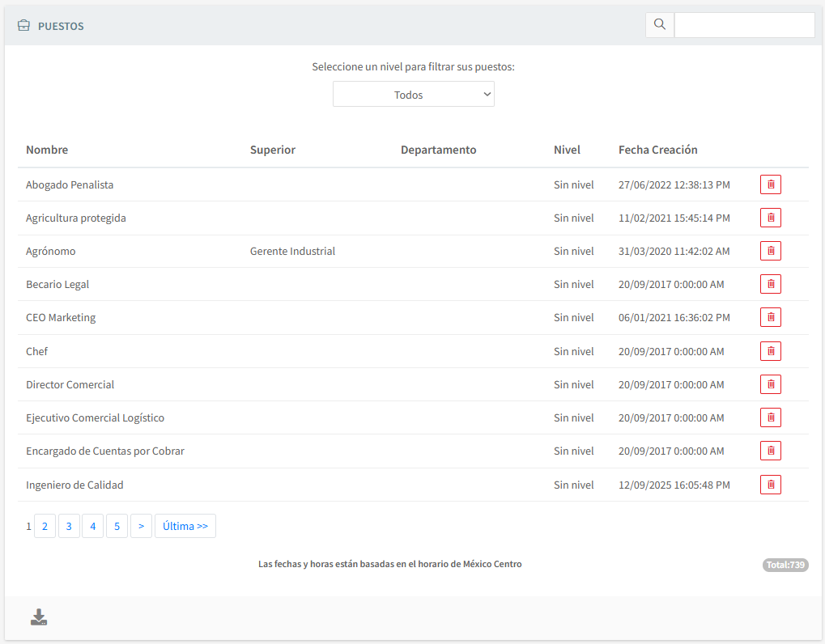Remove the Becario Legal entry
The width and height of the screenshot is (825, 644).
pyautogui.click(x=770, y=284)
